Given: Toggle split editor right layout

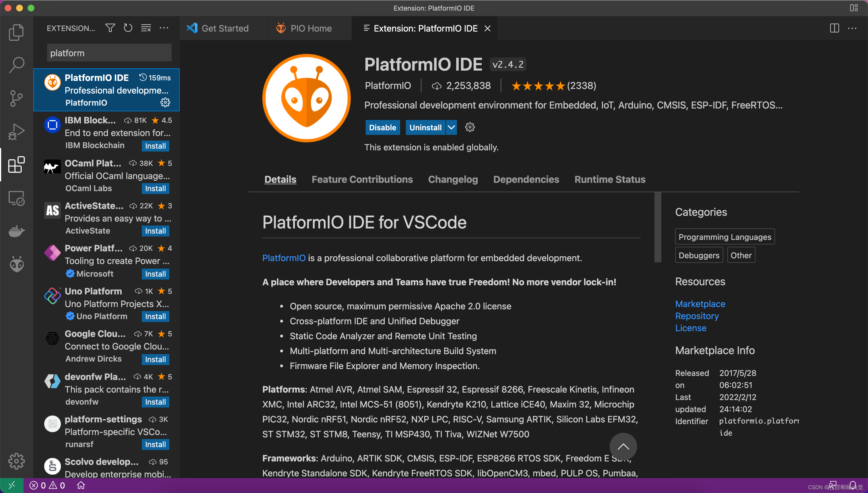Looking at the screenshot, I should click(x=834, y=28).
